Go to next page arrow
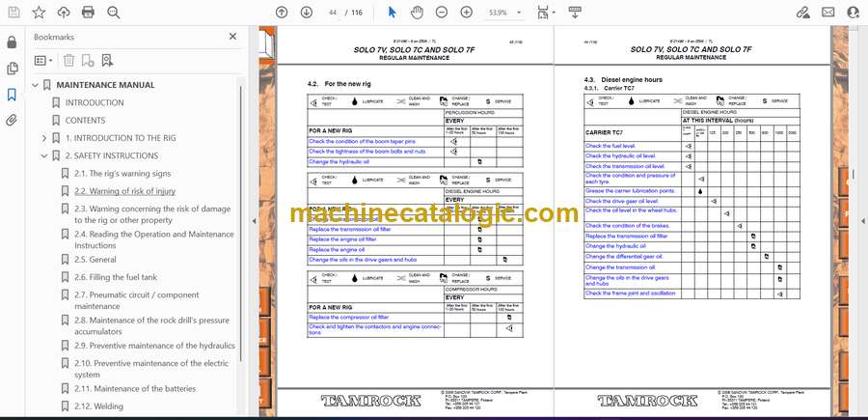The image size is (868, 420). pyautogui.click(x=306, y=13)
